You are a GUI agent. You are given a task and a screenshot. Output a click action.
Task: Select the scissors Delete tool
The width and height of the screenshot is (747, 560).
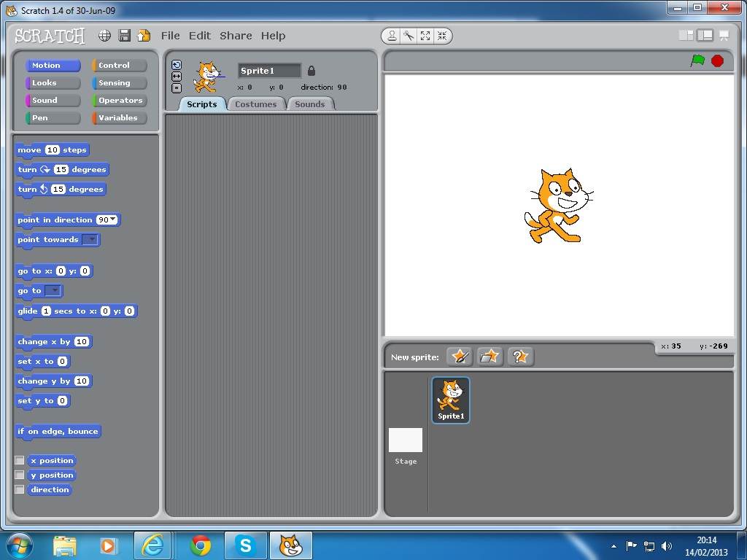(409, 35)
